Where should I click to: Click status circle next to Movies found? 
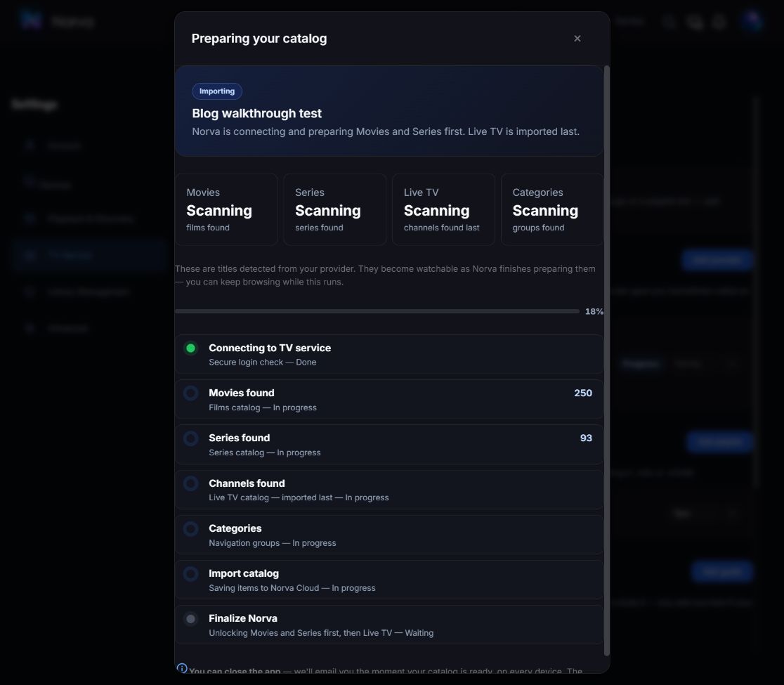[x=190, y=393]
